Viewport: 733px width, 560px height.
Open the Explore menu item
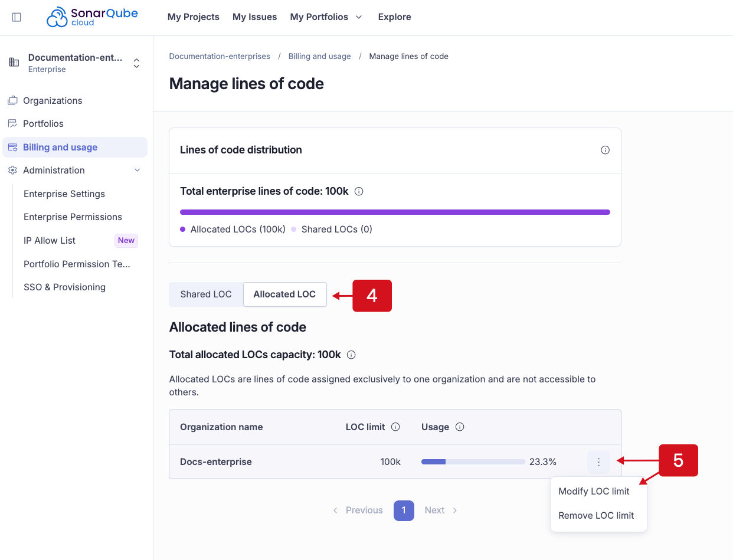(395, 17)
